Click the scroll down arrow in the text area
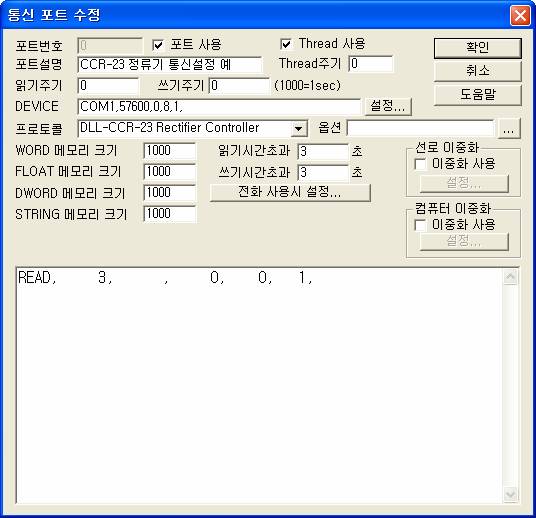Image resolution: width=536 pixels, height=518 pixels. (x=510, y=495)
